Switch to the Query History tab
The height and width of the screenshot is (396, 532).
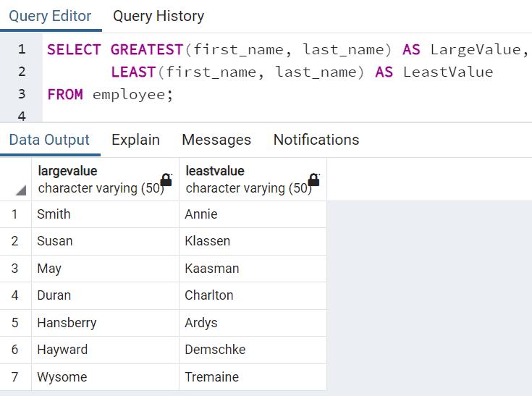(x=158, y=16)
